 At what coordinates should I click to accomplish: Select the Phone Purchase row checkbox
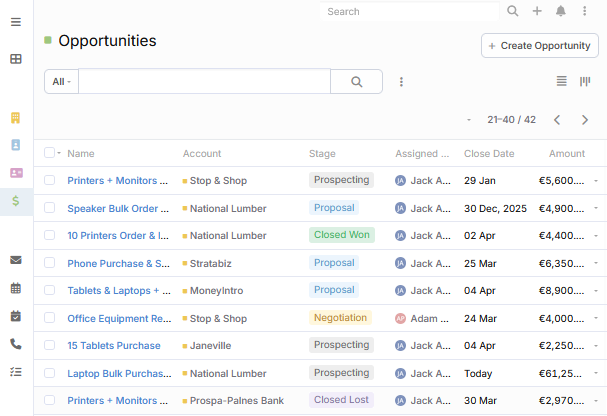49,263
